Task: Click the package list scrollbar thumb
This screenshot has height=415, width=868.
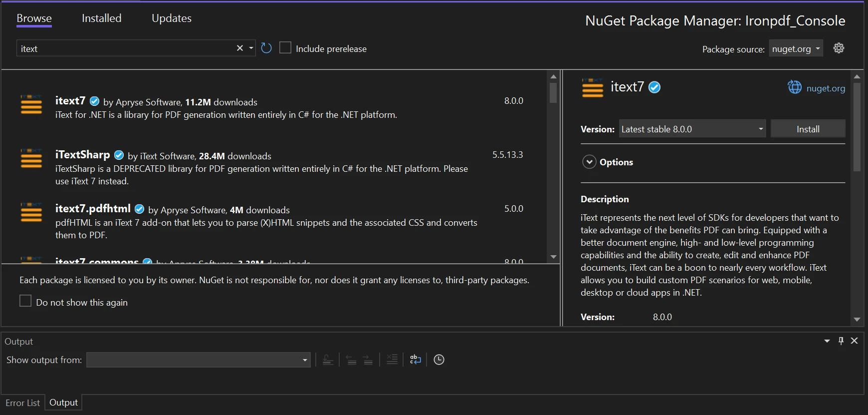Action: (553, 93)
